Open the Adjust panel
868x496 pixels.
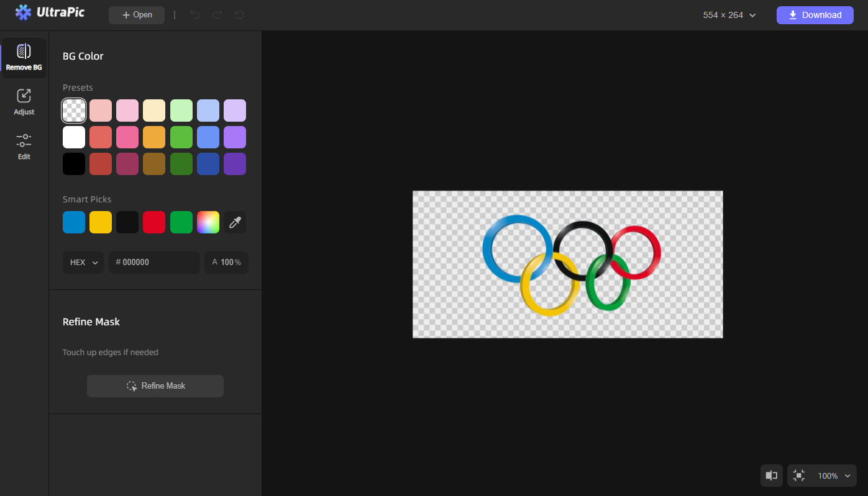[24, 101]
